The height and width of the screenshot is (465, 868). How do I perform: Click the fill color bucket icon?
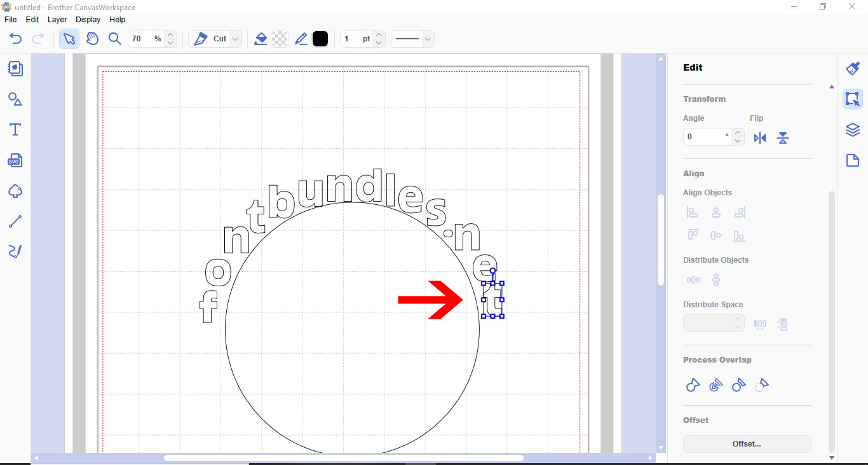point(261,39)
